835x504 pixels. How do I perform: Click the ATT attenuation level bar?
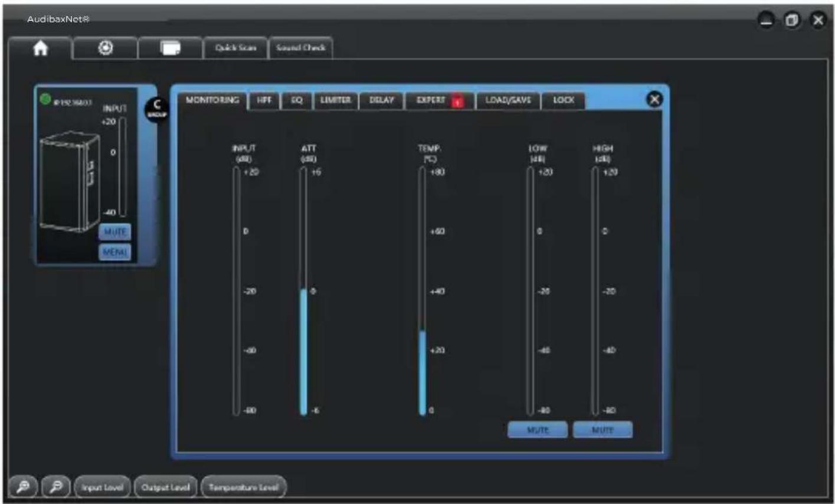click(303, 292)
